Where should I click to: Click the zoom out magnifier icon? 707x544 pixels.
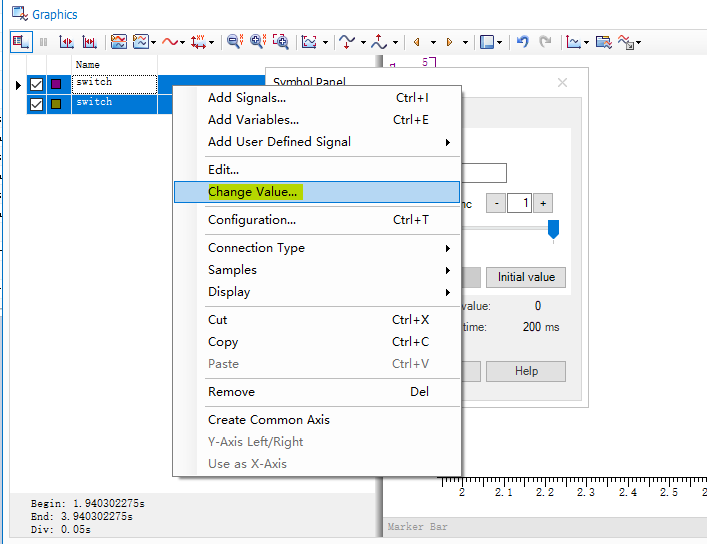pos(235,42)
